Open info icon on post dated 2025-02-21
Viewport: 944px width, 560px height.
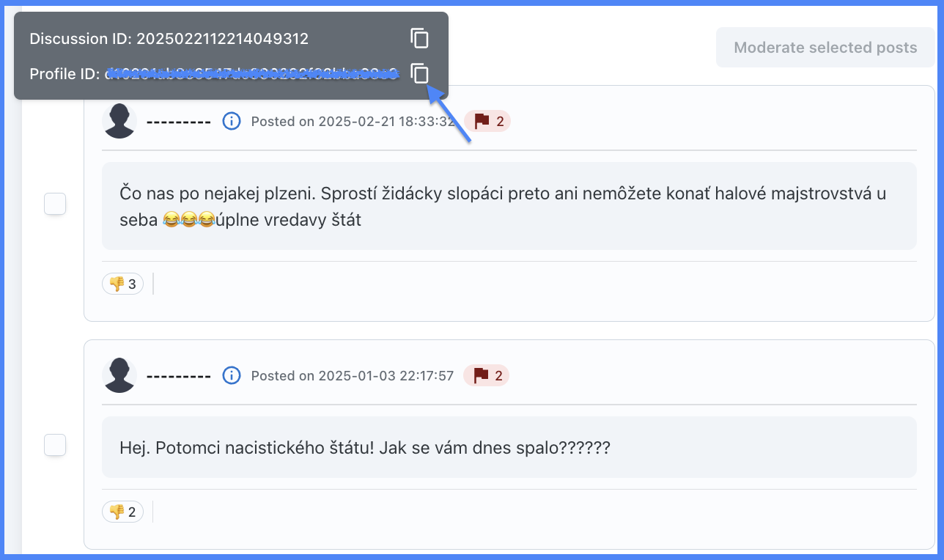(x=232, y=121)
